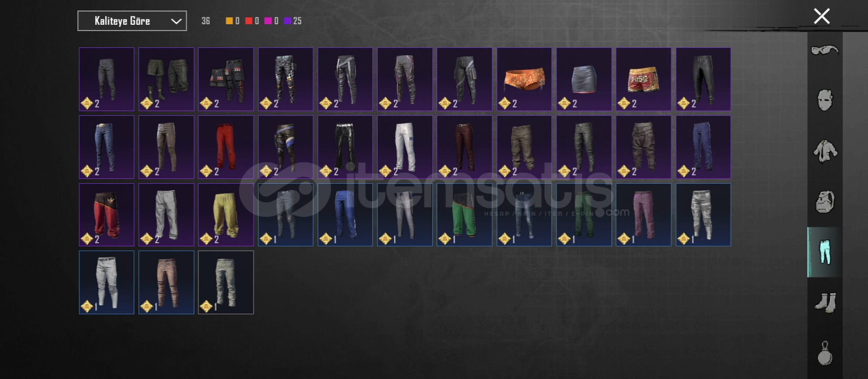Choose the grey mini skirt item
Image resolution: width=868 pixels, height=379 pixels.
[x=584, y=79]
